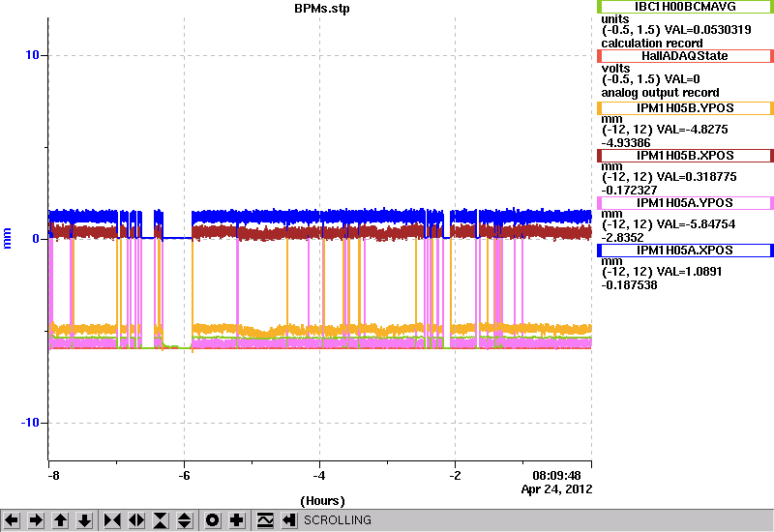
Task: Pan the plot up with the up arrow
Action: [x=60, y=520]
